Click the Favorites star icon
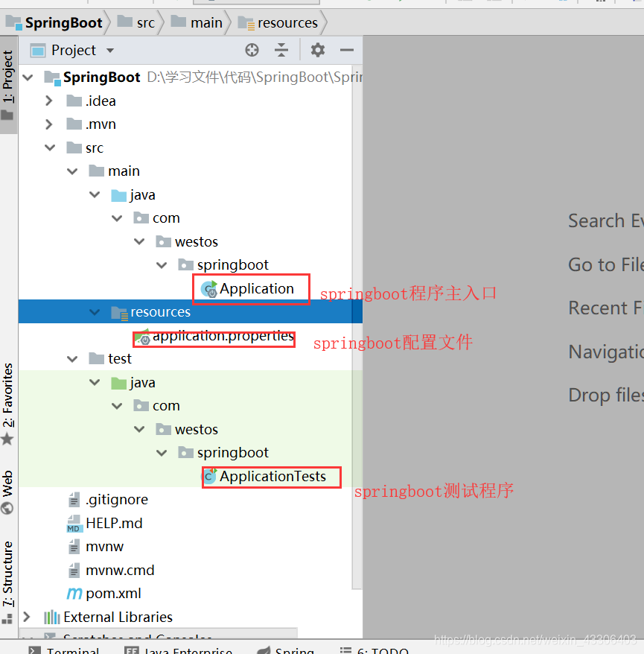Image resolution: width=644 pixels, height=654 pixels. [7, 439]
